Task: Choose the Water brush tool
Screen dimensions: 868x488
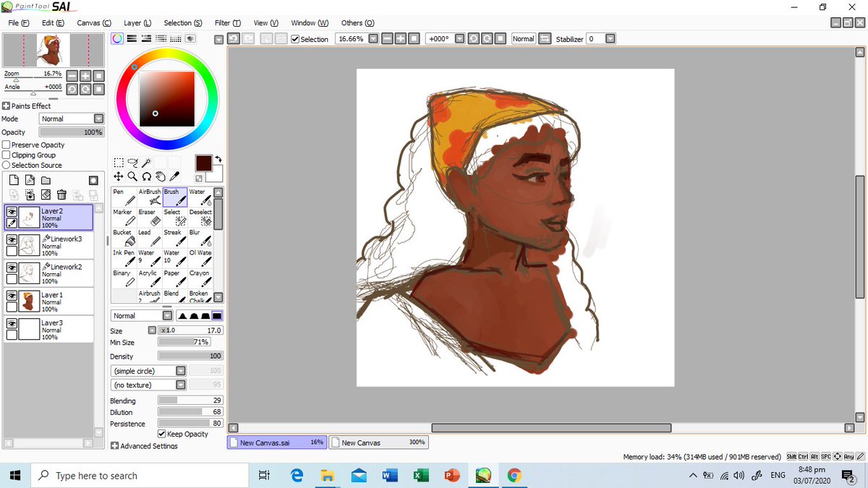Action: tap(200, 197)
